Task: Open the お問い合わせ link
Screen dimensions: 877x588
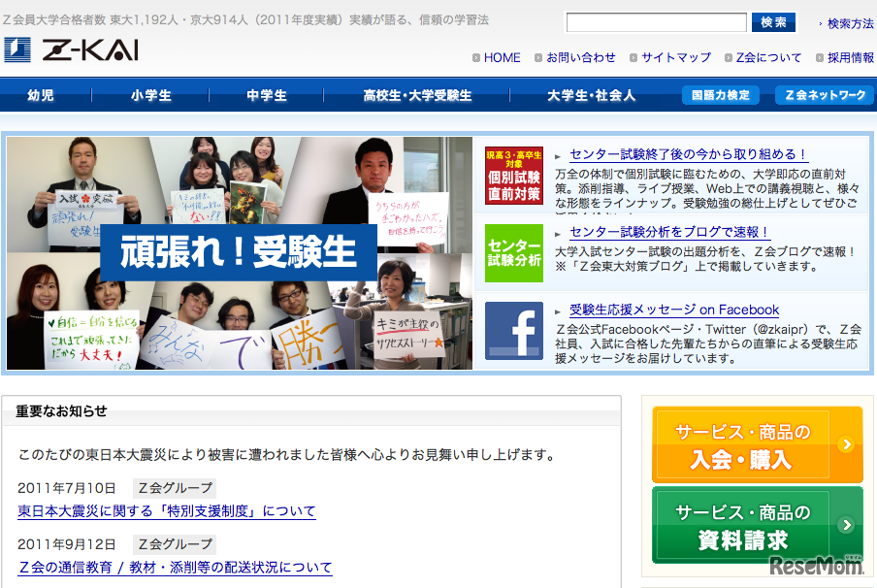Action: (580, 57)
